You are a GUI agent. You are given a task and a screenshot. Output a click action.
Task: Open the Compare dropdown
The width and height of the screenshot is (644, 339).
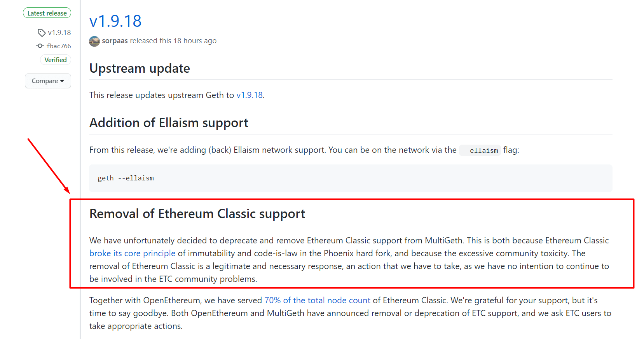[x=47, y=81]
